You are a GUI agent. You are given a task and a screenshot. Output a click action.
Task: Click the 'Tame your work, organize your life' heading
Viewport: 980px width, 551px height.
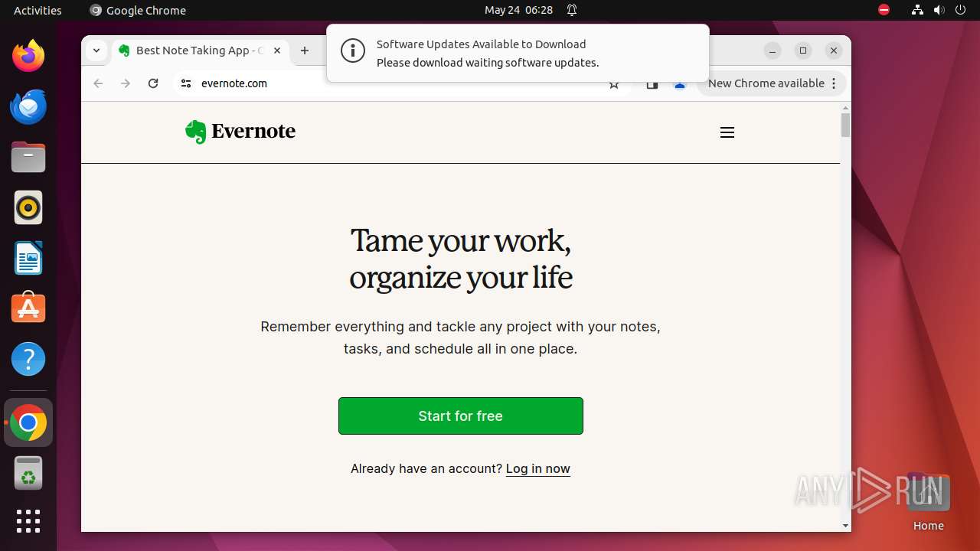[x=461, y=259]
